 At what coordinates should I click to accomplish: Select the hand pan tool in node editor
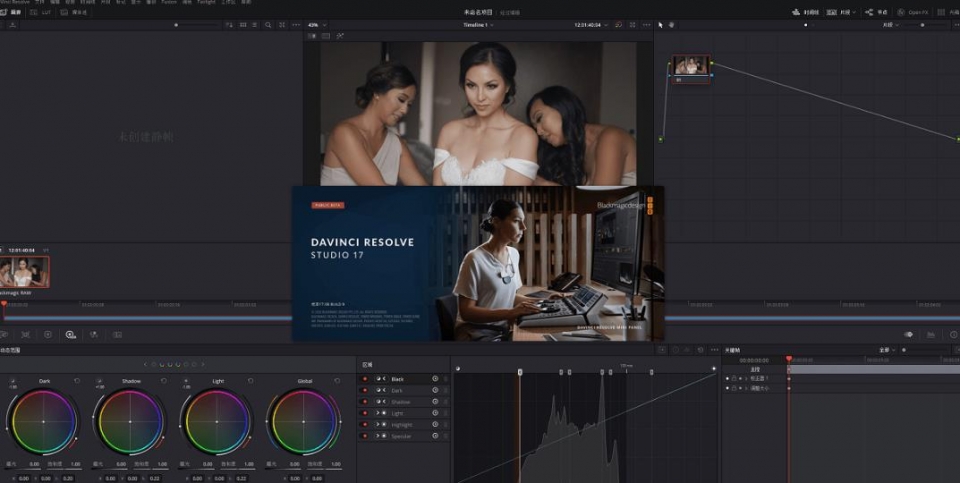click(x=672, y=25)
